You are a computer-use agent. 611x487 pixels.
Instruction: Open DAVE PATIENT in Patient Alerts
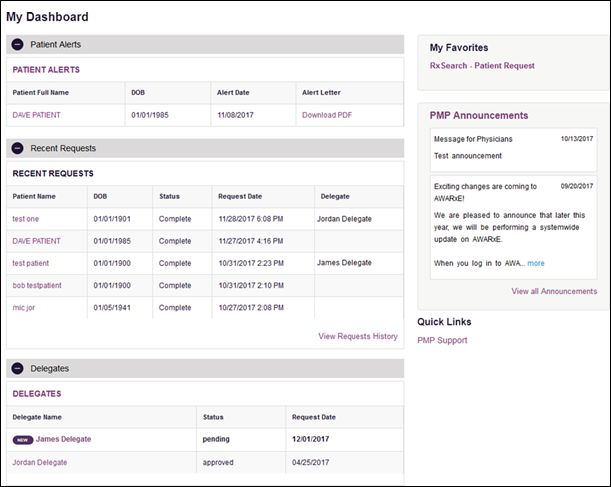36,115
